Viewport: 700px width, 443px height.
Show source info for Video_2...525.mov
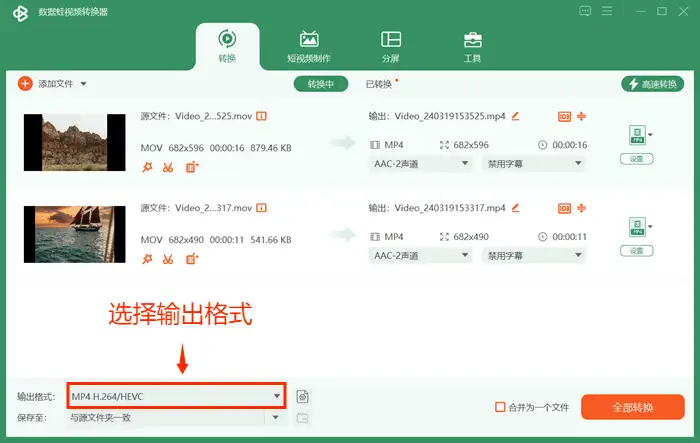pos(261,116)
